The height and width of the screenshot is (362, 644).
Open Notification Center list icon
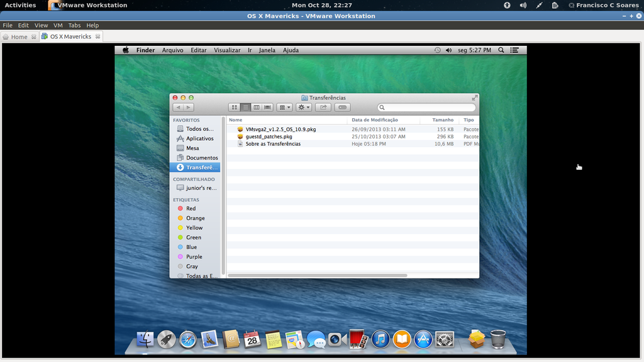(514, 50)
